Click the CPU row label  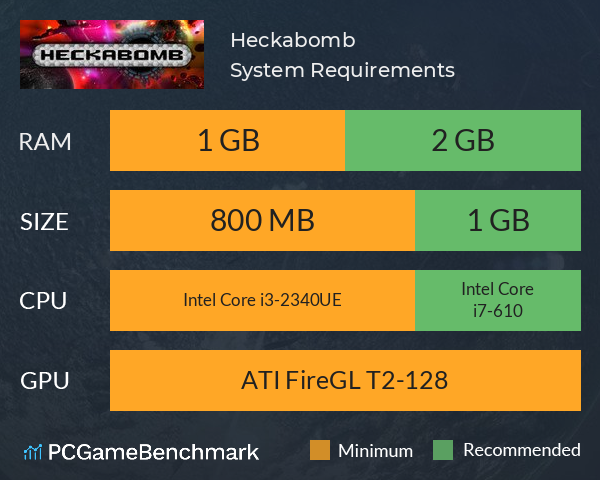(x=43, y=301)
